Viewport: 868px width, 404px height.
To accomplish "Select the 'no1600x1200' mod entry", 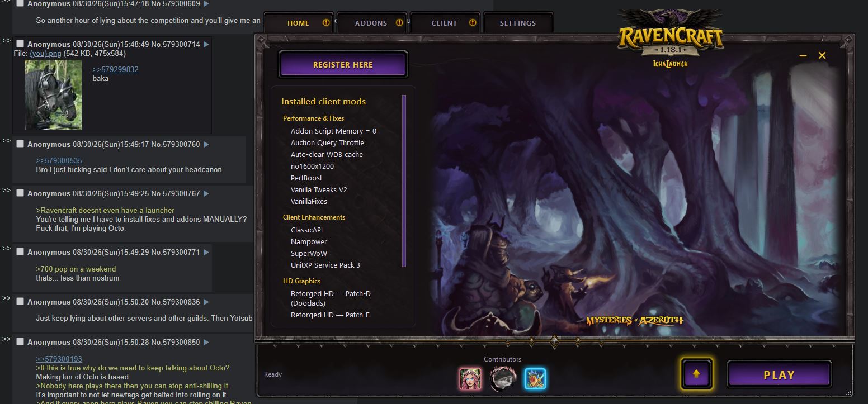I will pos(312,166).
